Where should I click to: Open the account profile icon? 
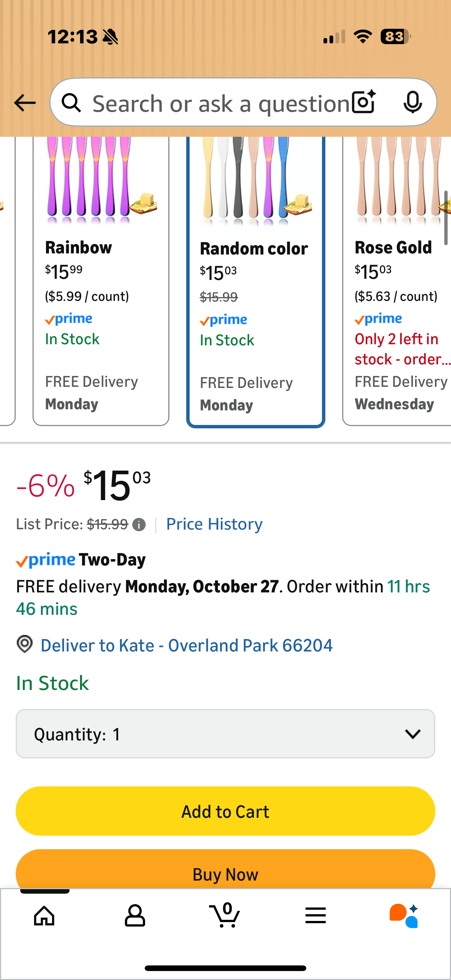coord(135,915)
